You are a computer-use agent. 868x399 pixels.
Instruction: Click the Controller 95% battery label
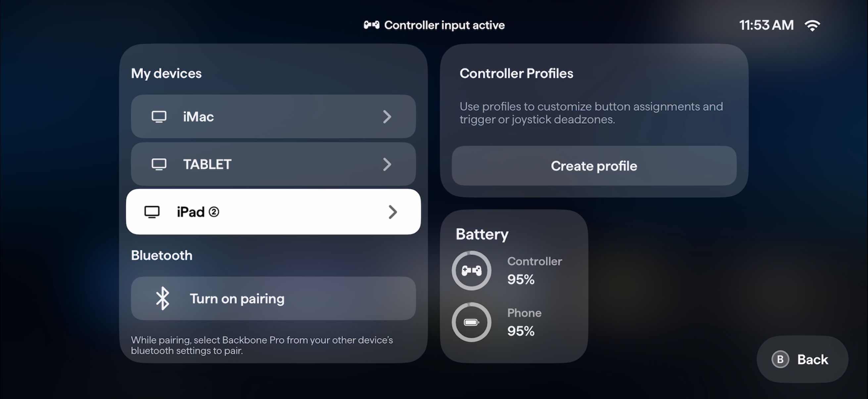click(534, 270)
